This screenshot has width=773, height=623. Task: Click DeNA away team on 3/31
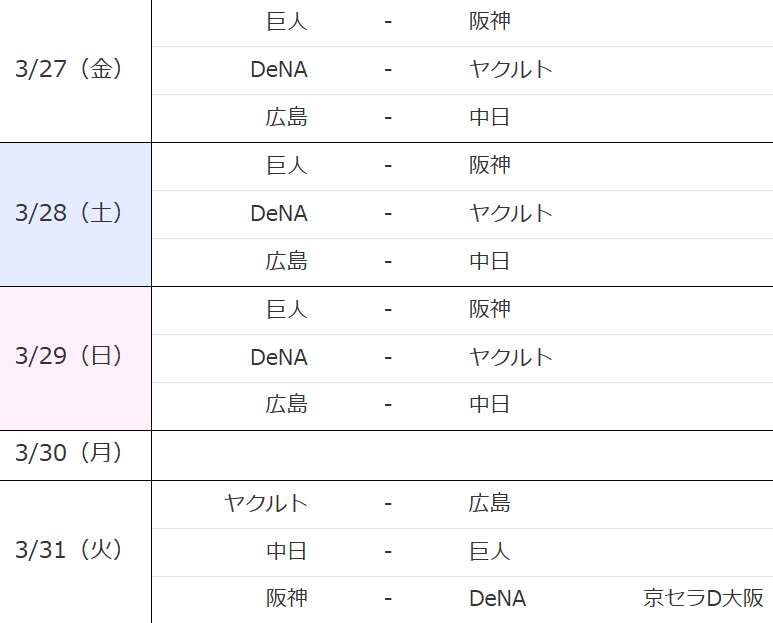pos(497,598)
